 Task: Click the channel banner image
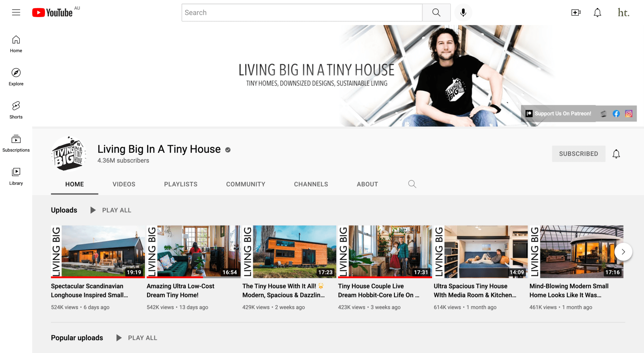pyautogui.click(x=338, y=76)
